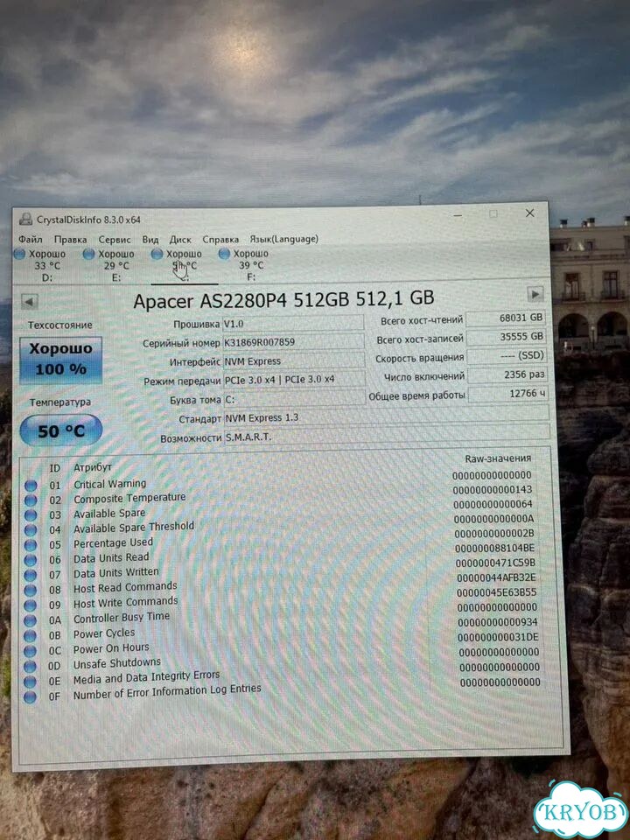630x840 pixels.
Task: Minimize the CrystalDiskInfo window
Action: point(458,215)
